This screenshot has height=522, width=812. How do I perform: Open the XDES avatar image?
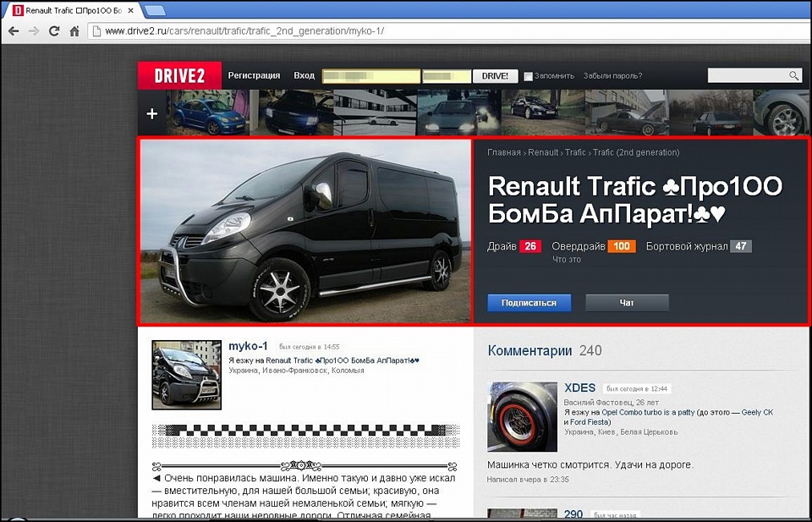(x=523, y=417)
